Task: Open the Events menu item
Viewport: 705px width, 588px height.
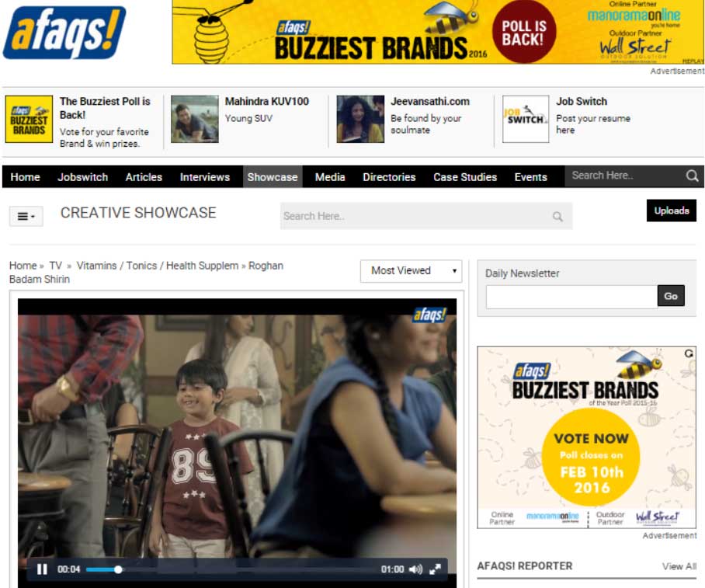Action: click(531, 177)
